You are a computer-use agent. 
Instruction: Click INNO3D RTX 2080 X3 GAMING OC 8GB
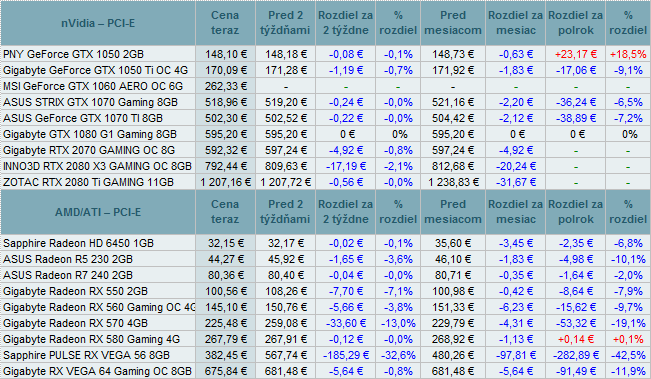98,166
